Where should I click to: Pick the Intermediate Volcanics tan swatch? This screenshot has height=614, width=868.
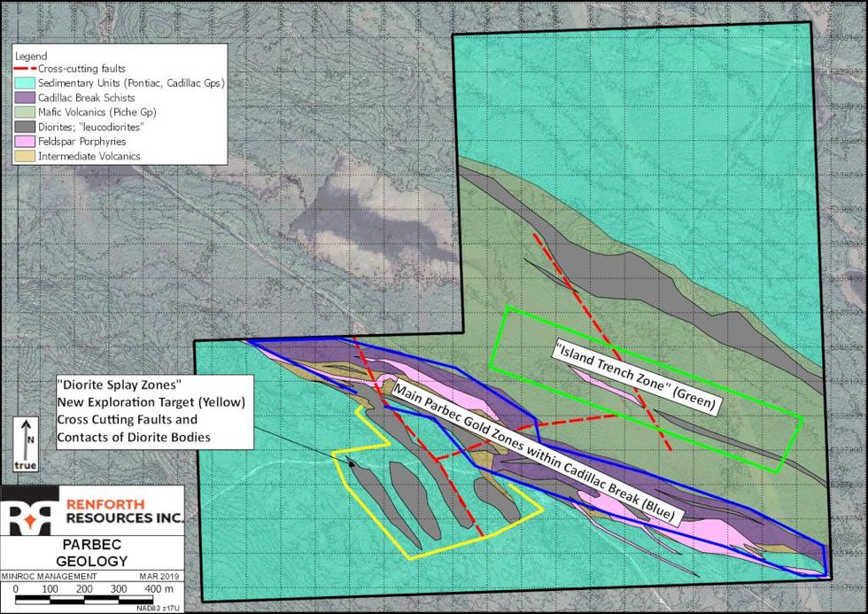tap(25, 155)
